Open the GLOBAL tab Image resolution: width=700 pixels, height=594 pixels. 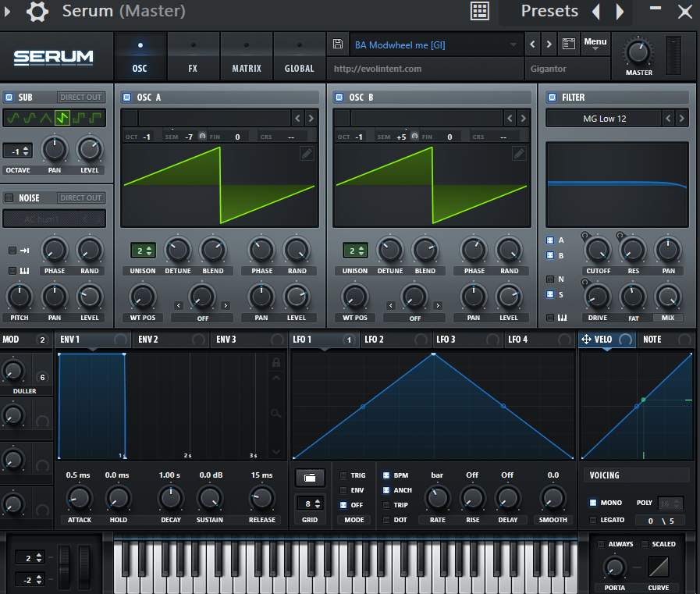[x=299, y=57]
